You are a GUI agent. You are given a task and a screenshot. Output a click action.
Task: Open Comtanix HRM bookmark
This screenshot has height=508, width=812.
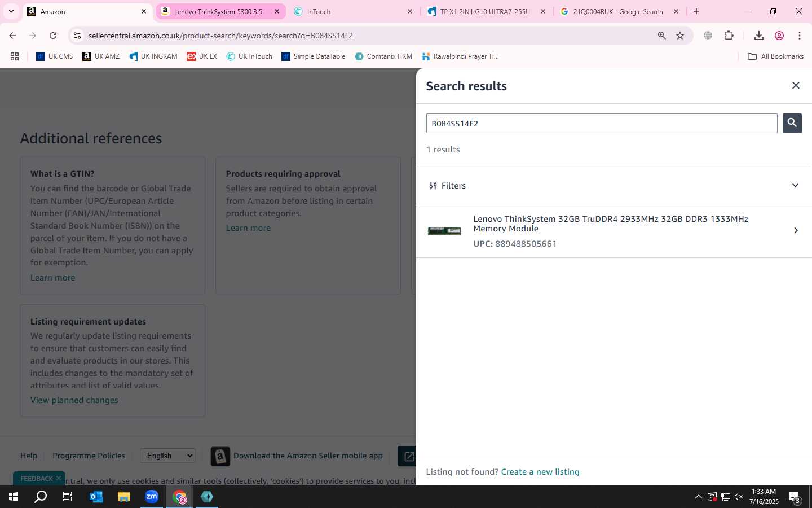[x=383, y=56]
